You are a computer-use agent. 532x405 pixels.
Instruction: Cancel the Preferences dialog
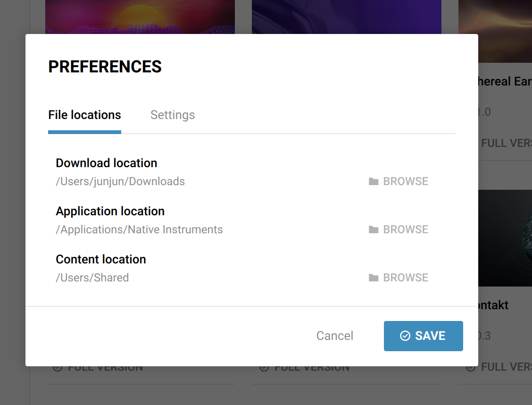[x=334, y=336]
